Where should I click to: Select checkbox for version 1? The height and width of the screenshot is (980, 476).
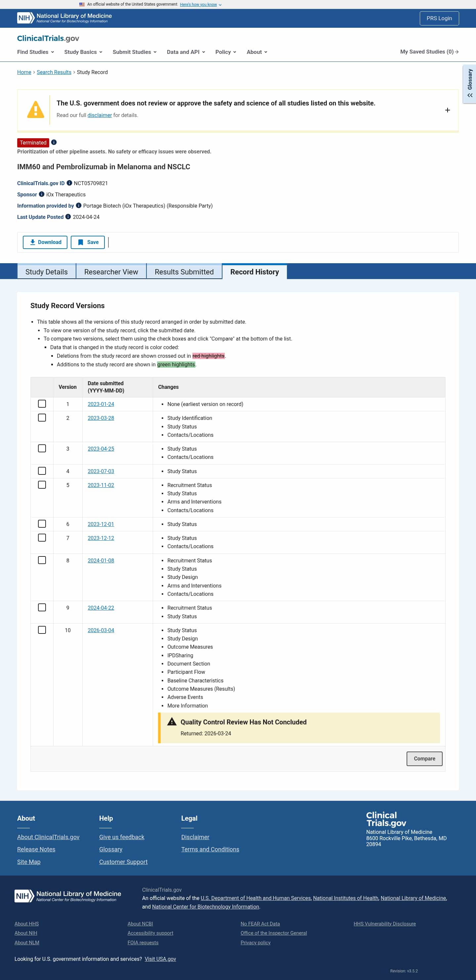tap(42, 404)
